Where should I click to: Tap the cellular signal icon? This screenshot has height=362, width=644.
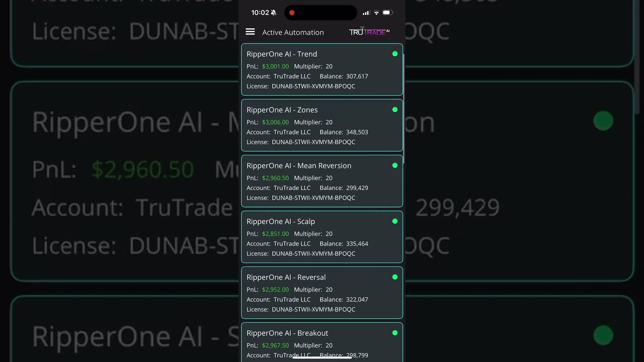click(366, 13)
